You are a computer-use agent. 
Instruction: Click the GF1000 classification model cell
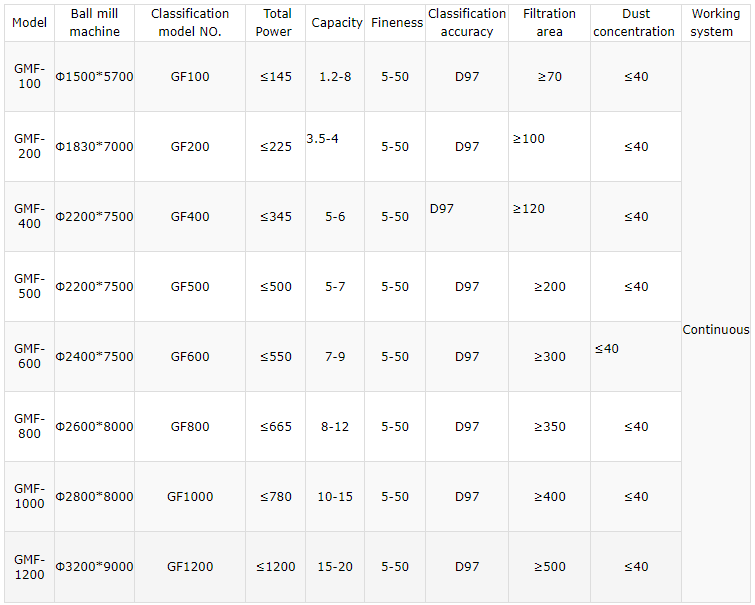click(x=190, y=497)
